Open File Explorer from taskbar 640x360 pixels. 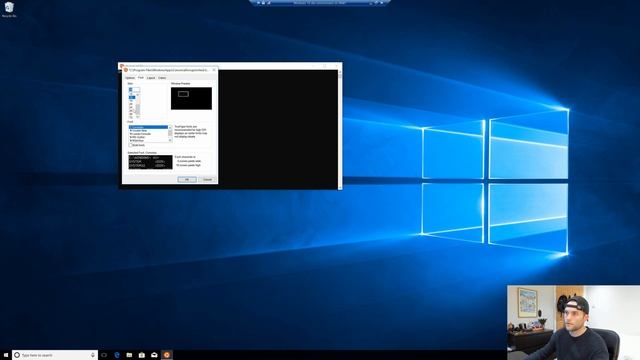[x=129, y=355]
